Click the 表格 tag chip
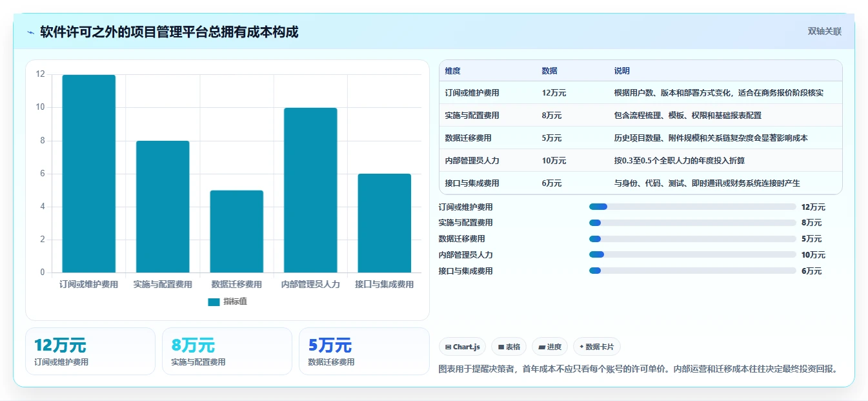 509,347
